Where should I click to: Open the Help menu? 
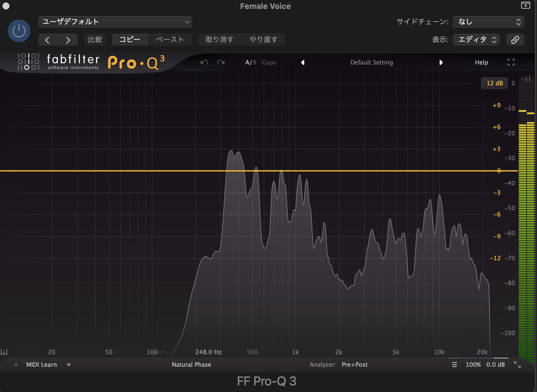[481, 62]
